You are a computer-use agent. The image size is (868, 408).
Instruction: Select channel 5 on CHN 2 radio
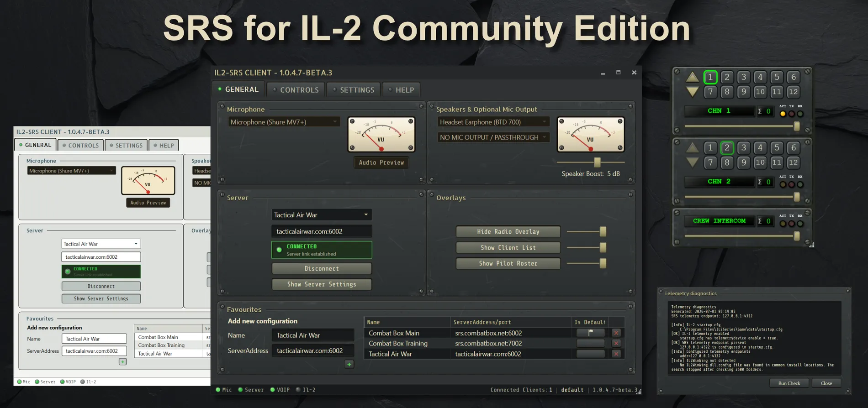777,147
